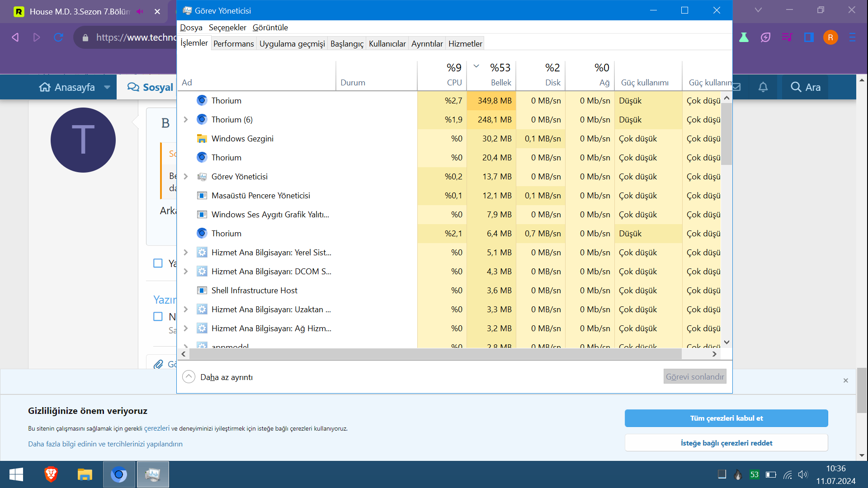Open the Seçenekler menu
868x488 pixels.
(x=227, y=28)
